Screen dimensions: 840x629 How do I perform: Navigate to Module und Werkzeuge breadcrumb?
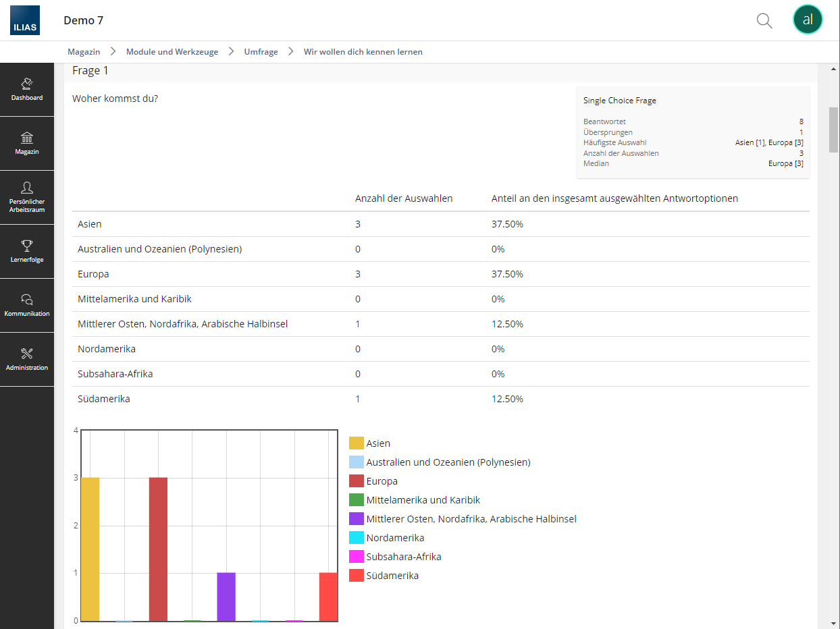coord(172,52)
